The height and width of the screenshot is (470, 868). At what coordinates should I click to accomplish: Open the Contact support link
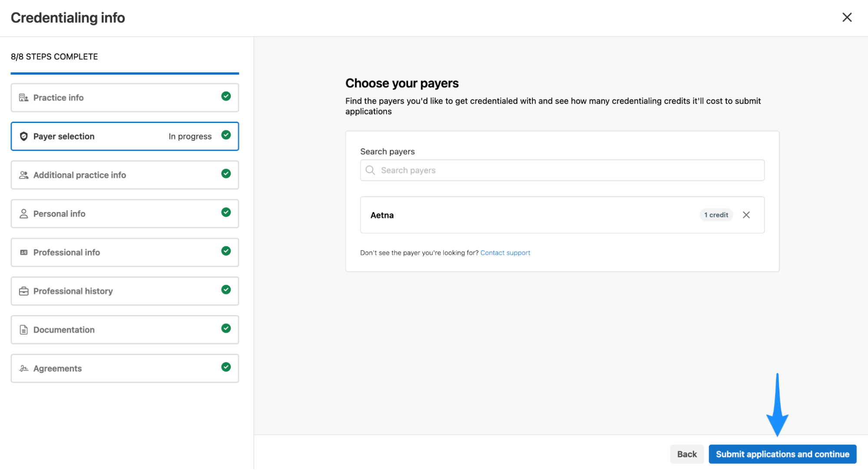(505, 253)
